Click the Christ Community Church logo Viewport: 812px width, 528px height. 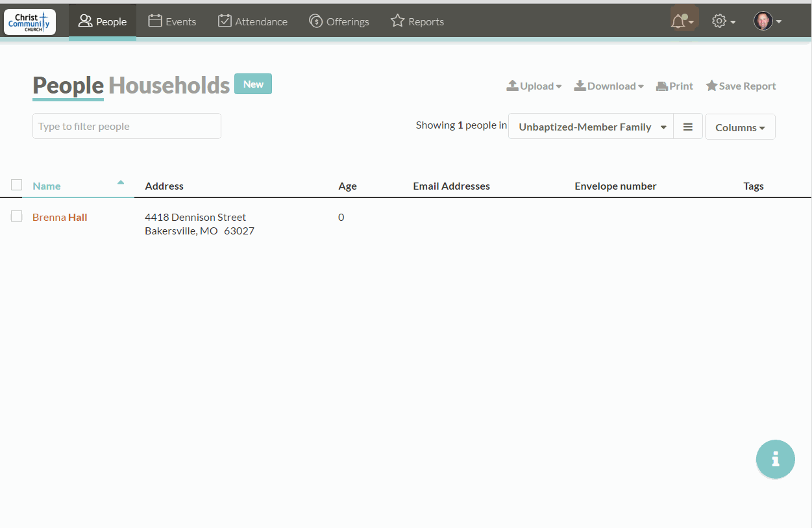(x=30, y=21)
